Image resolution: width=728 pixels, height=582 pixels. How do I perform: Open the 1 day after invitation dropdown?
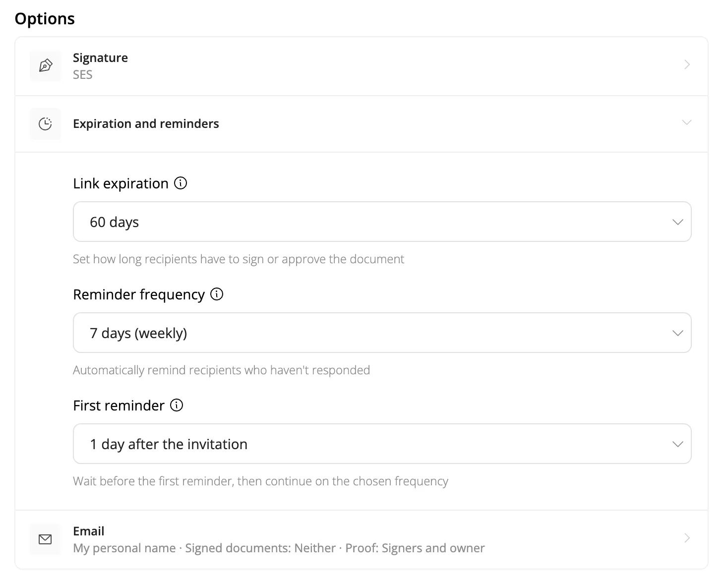point(382,444)
